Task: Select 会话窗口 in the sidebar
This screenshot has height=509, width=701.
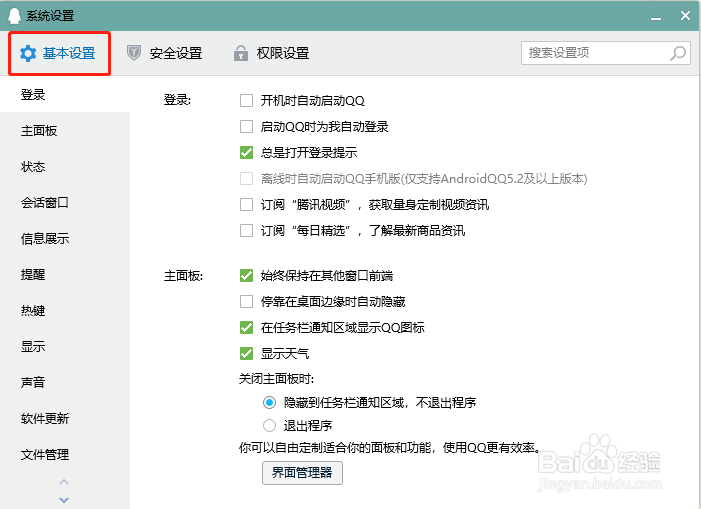Action: pyautogui.click(x=65, y=202)
